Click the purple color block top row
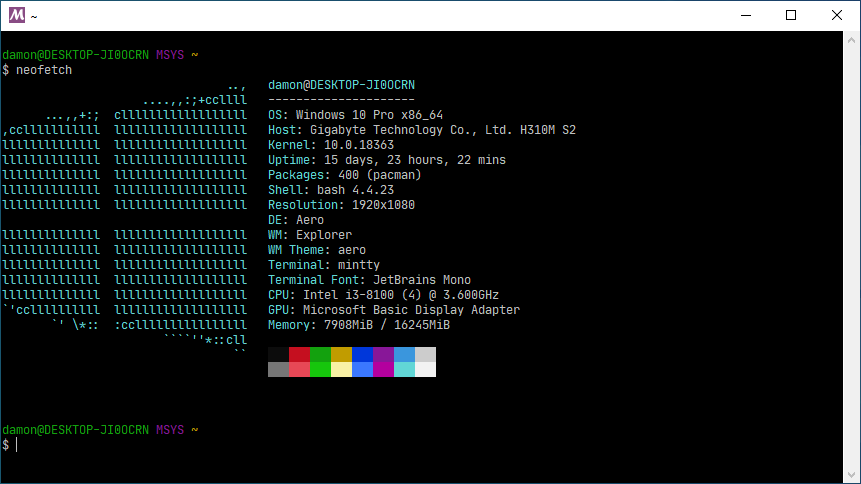The width and height of the screenshot is (861, 484). click(x=383, y=354)
